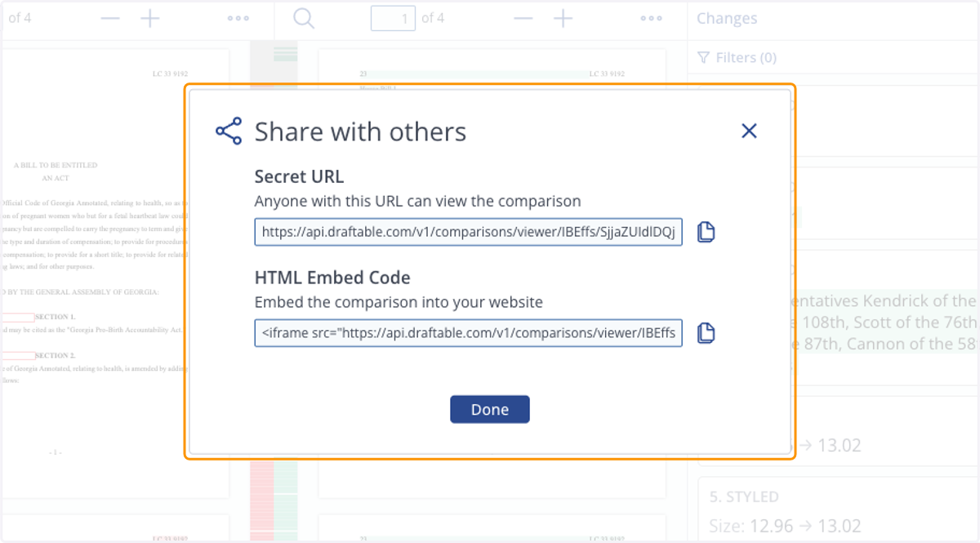Zoom in on the right document viewer

(x=563, y=18)
